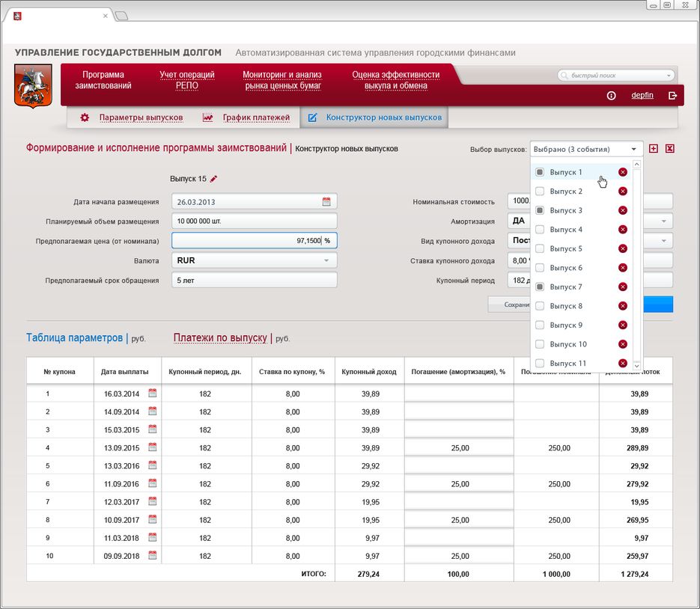Click the logout icon in the header
This screenshot has width=700, height=609.
click(x=672, y=96)
